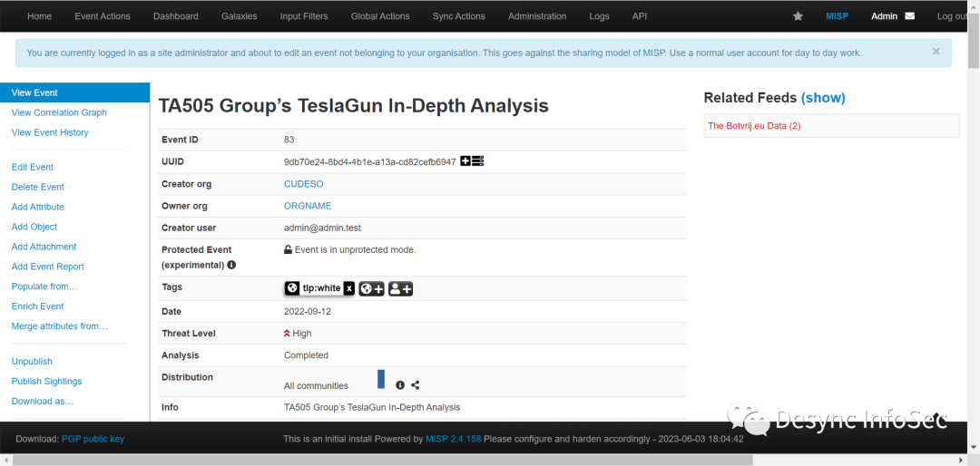980x466 pixels.
Task: Click the info icon next to Protected Event
Action: pyautogui.click(x=231, y=265)
